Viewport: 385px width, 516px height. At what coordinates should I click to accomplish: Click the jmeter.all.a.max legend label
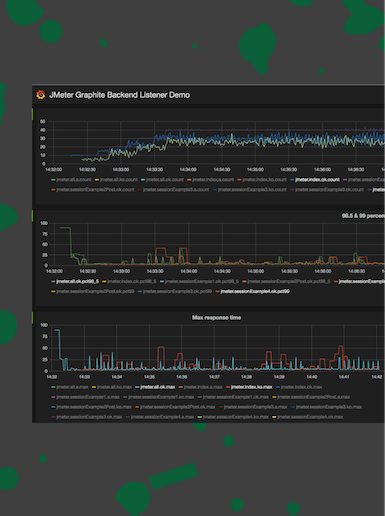coord(72,387)
